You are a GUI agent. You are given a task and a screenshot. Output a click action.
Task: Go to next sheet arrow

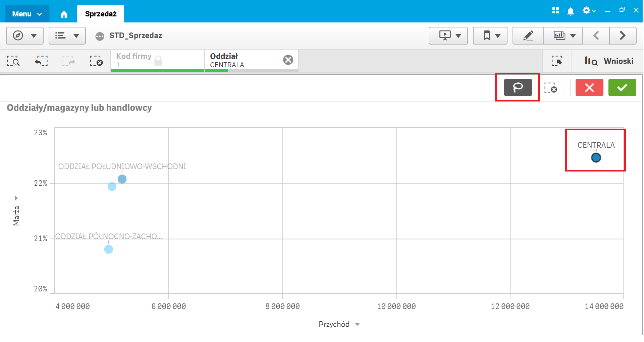click(623, 36)
